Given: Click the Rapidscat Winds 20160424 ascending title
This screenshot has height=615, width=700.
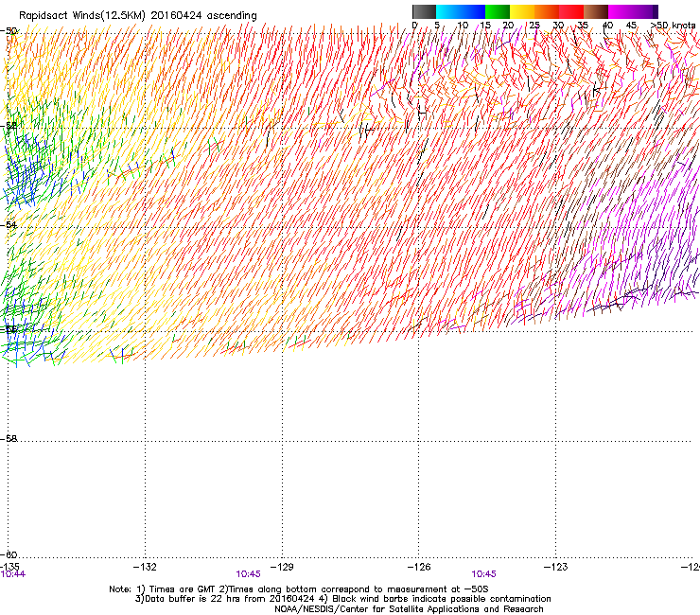Looking at the screenshot, I should [138, 16].
